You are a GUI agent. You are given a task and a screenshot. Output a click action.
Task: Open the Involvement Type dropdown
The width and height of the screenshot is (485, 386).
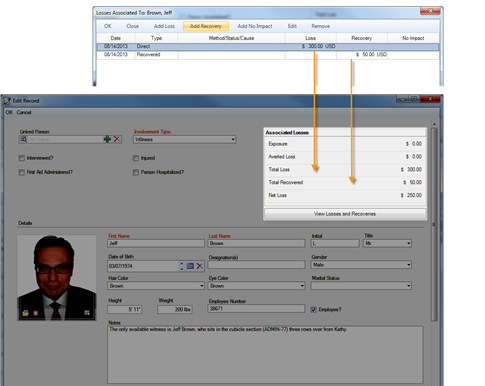233,139
